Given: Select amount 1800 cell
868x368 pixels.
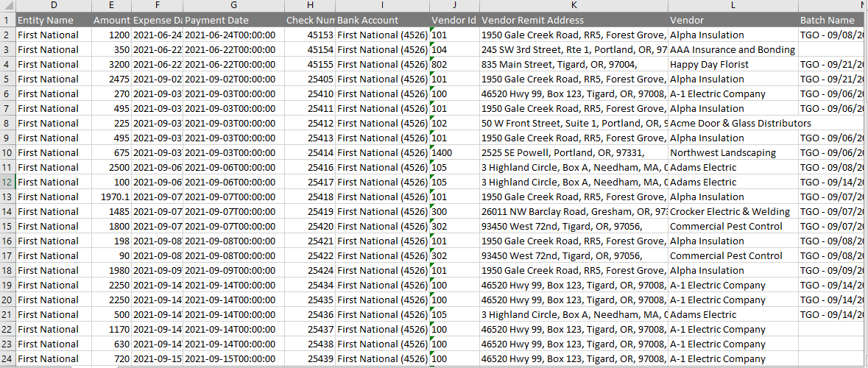Looking at the screenshot, I should tap(112, 227).
